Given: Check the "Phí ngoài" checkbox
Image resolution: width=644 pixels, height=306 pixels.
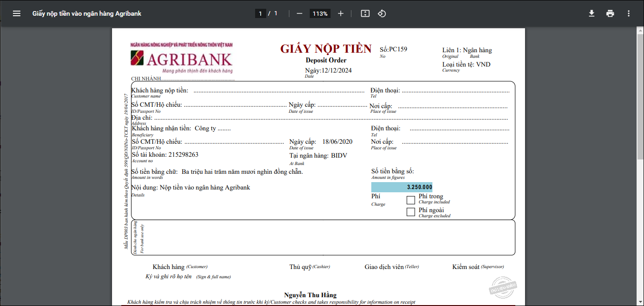Looking at the screenshot, I should (411, 212).
